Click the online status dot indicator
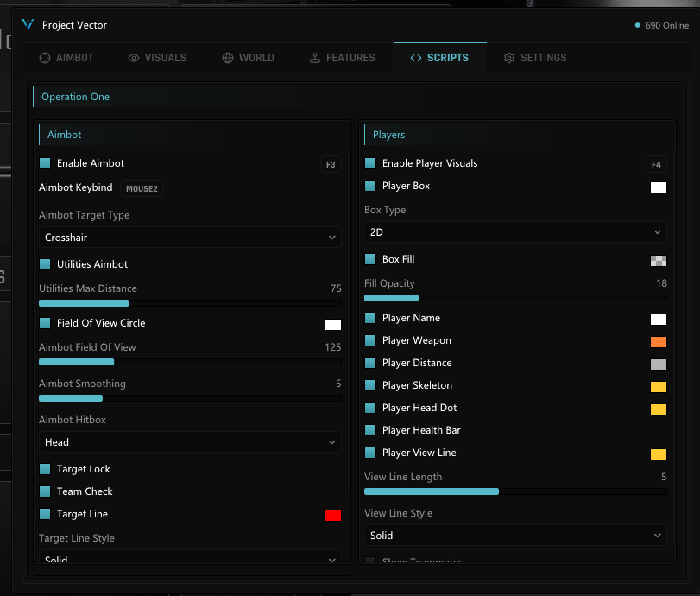 click(637, 25)
